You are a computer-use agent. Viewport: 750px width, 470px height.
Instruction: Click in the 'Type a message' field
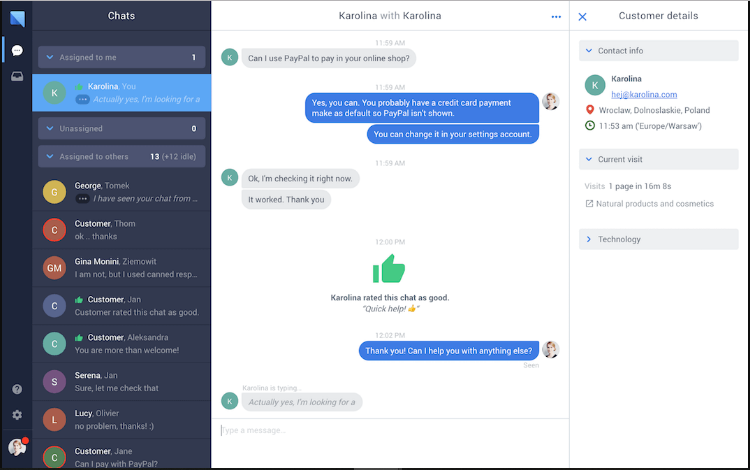390,430
